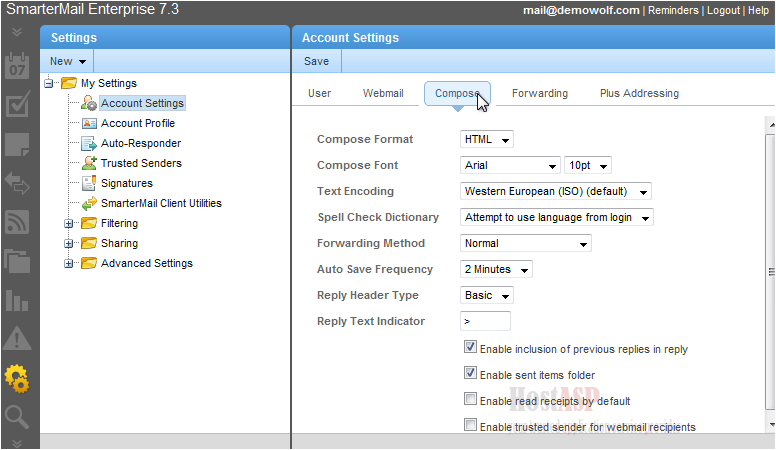Open the Search magnifier icon in sidebar
776x450 pixels.
pyautogui.click(x=17, y=417)
